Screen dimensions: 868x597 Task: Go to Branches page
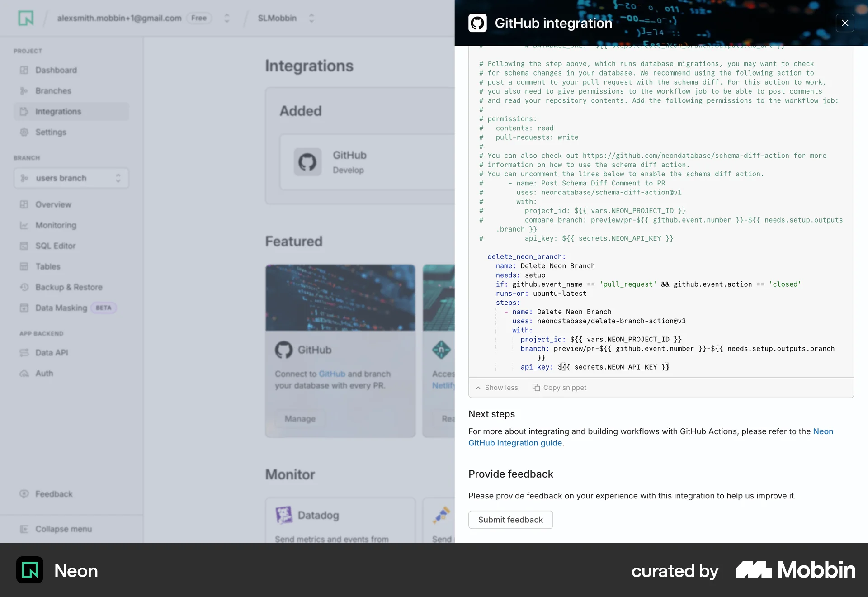click(71, 91)
